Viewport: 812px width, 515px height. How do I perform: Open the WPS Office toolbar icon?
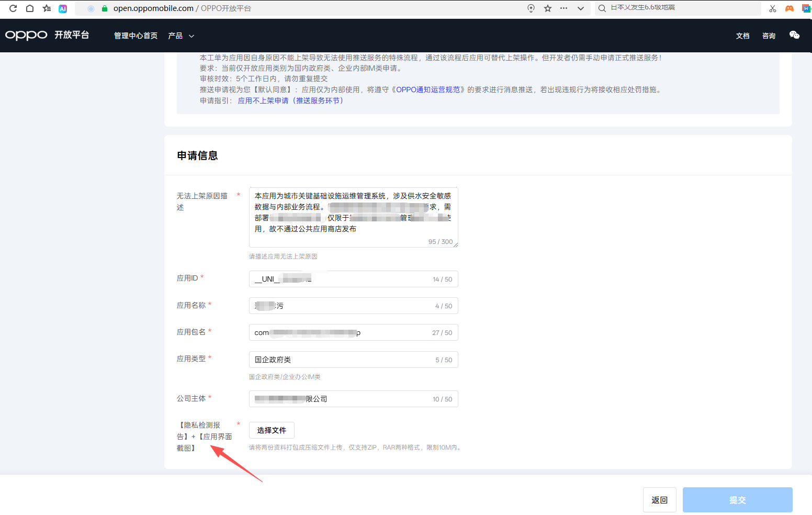coord(806,8)
